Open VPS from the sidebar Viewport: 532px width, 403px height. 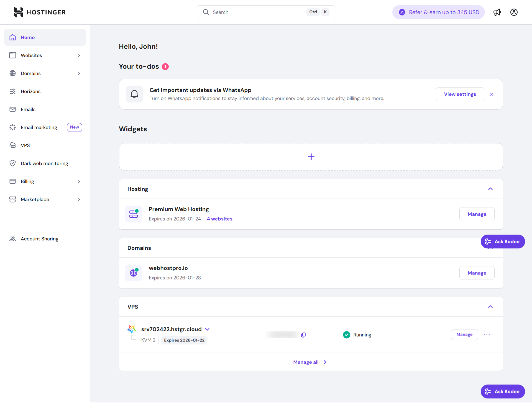tap(45, 145)
